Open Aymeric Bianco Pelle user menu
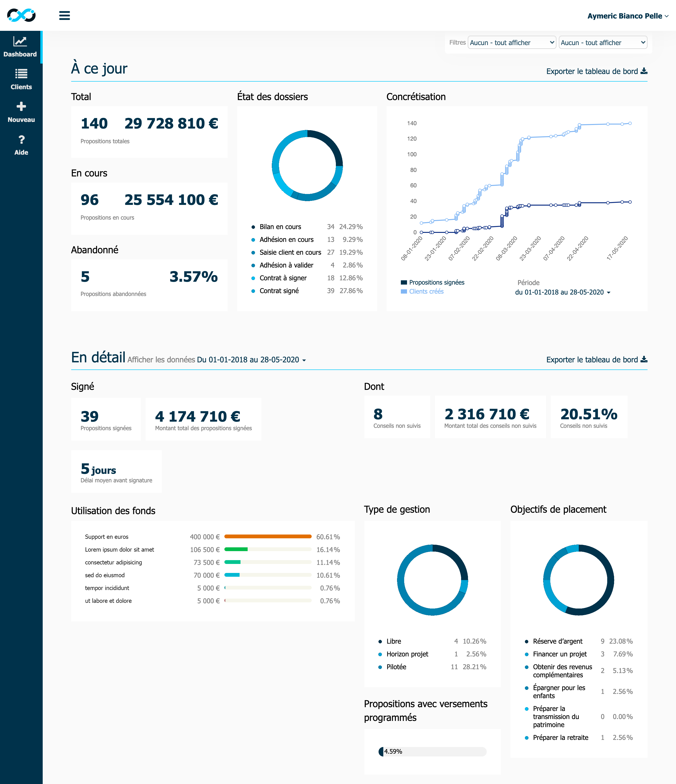The width and height of the screenshot is (676, 784). click(x=628, y=16)
